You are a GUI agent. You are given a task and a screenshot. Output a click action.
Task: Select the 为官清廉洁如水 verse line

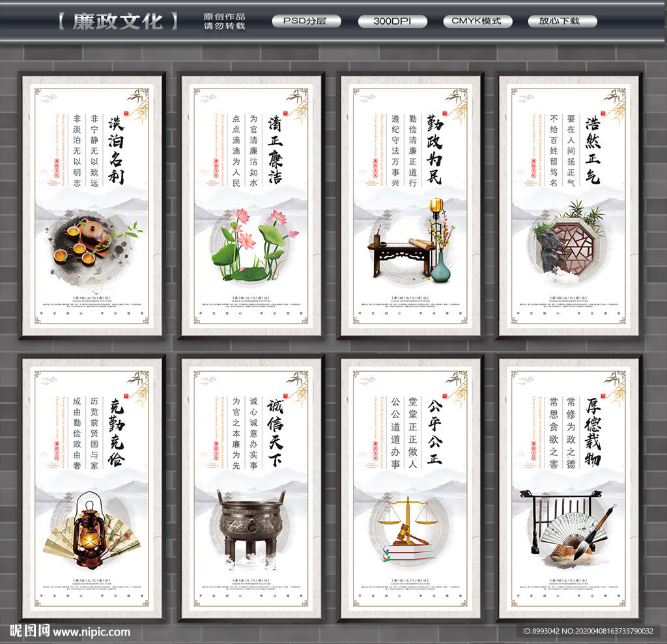253,150
